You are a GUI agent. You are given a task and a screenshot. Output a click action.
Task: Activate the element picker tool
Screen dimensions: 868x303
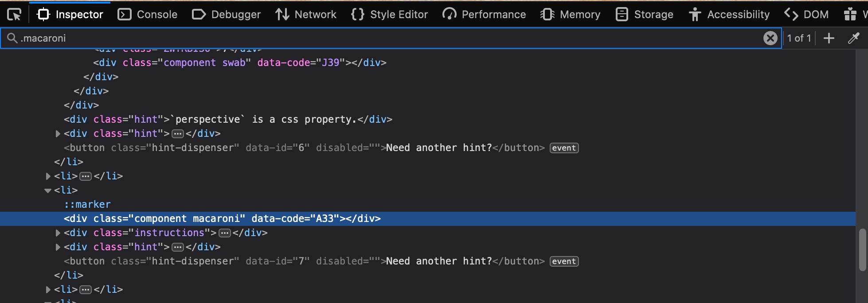point(14,15)
